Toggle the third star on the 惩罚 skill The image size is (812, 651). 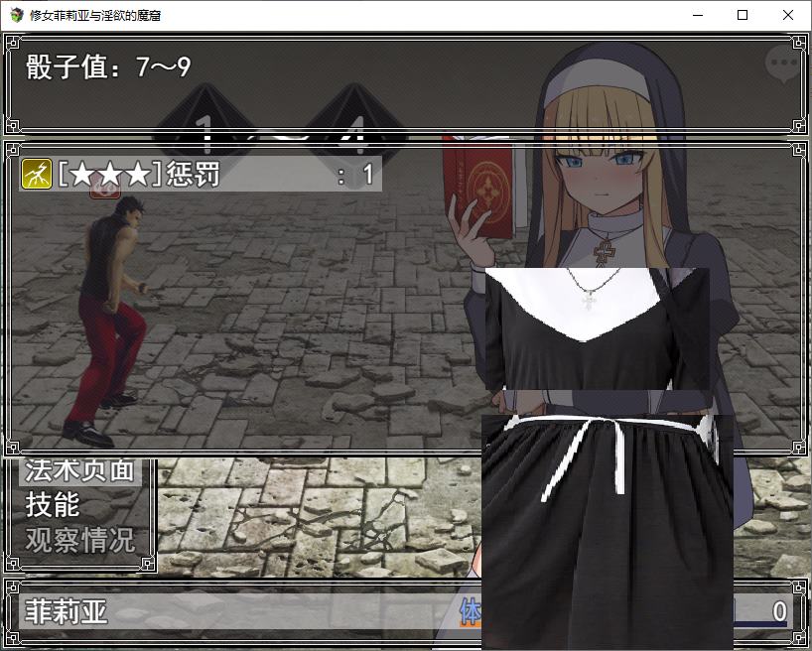pos(139,173)
